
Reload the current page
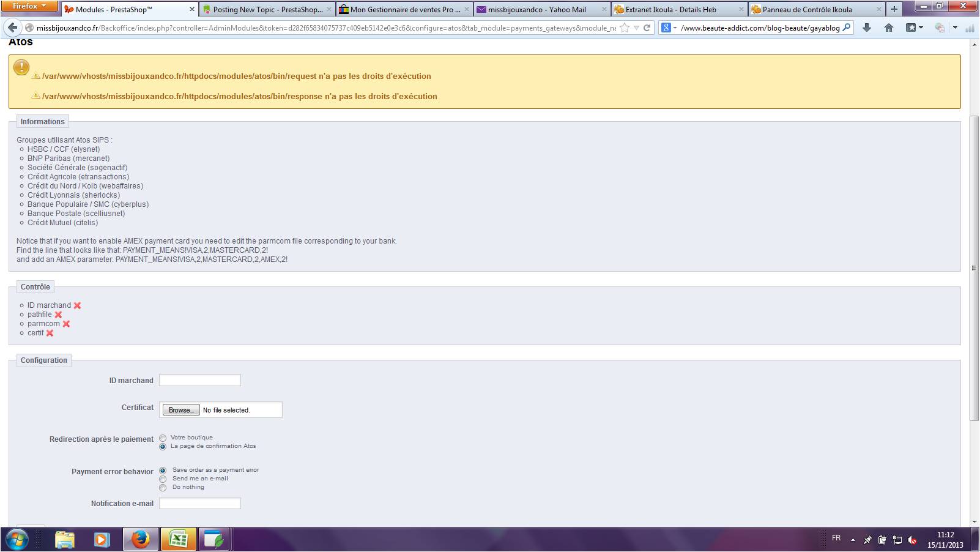click(647, 28)
